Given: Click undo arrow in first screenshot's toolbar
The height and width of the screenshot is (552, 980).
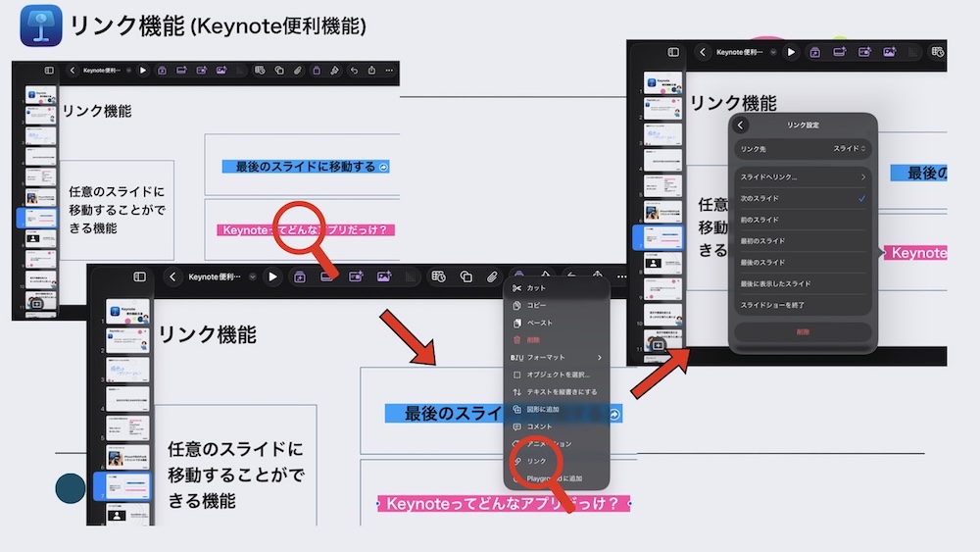Looking at the screenshot, I should (x=354, y=71).
